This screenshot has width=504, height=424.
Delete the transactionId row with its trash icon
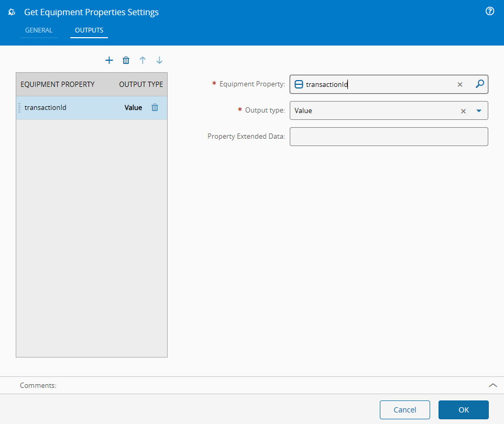point(155,108)
